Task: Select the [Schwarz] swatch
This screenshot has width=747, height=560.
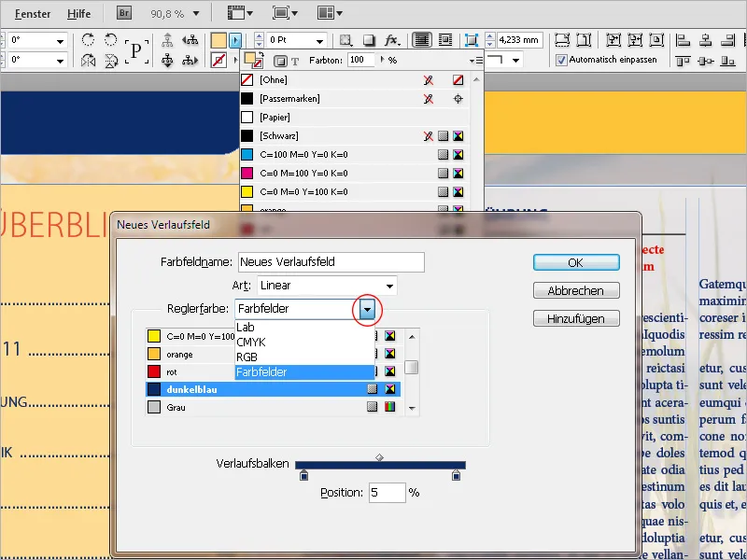Action: 355,135
